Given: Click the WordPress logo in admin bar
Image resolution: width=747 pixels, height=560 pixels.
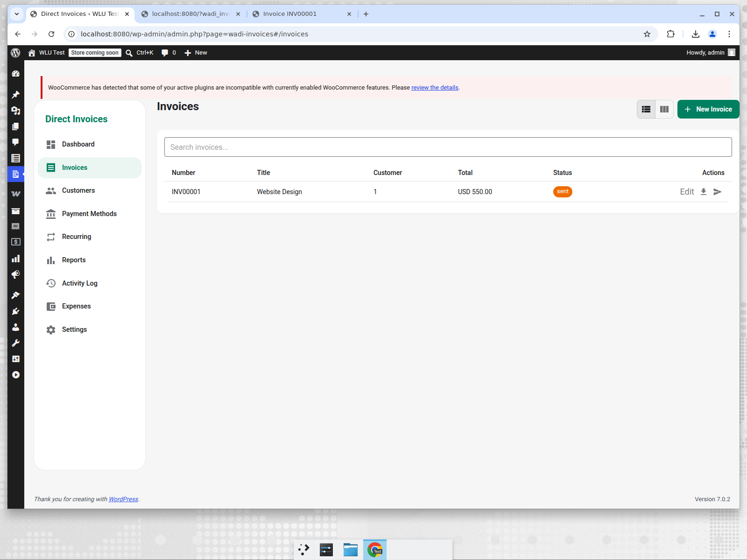Looking at the screenshot, I should click(x=15, y=53).
